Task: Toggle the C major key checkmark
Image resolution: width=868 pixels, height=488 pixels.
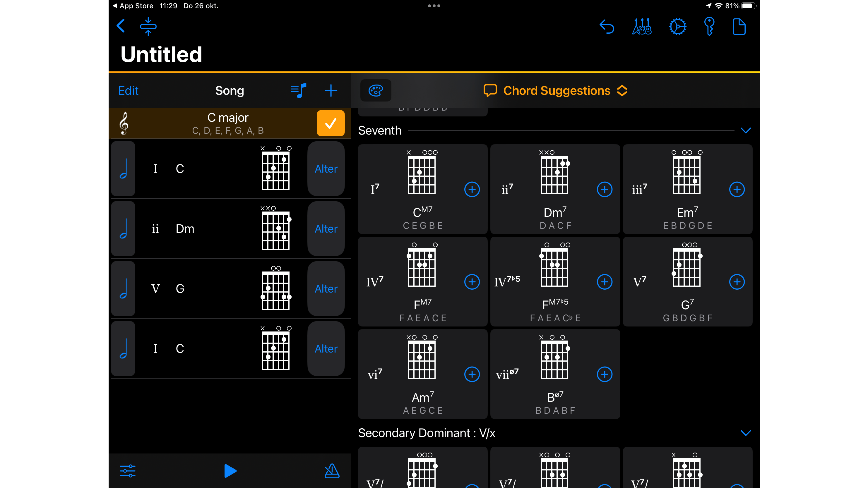Action: [x=331, y=123]
